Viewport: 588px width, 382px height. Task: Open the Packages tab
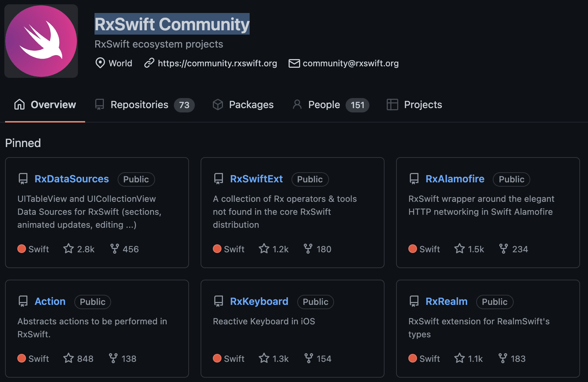(243, 105)
